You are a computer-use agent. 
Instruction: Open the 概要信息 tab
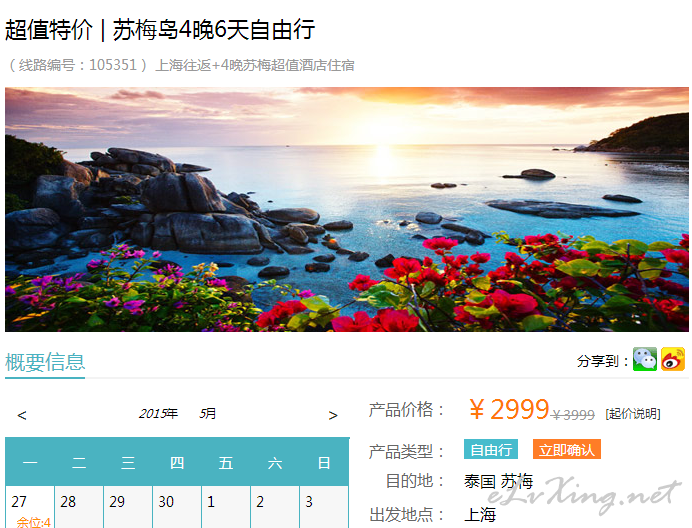[x=45, y=362]
